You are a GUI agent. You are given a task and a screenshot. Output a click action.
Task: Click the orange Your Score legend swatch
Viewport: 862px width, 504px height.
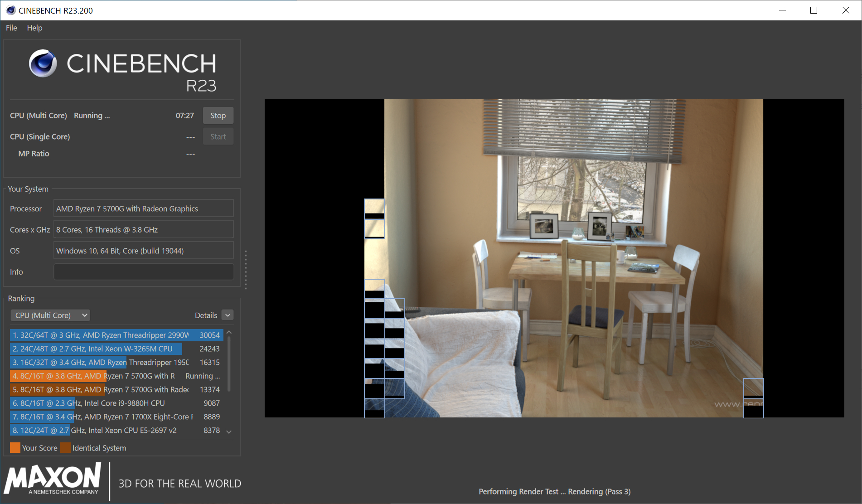tap(15, 448)
